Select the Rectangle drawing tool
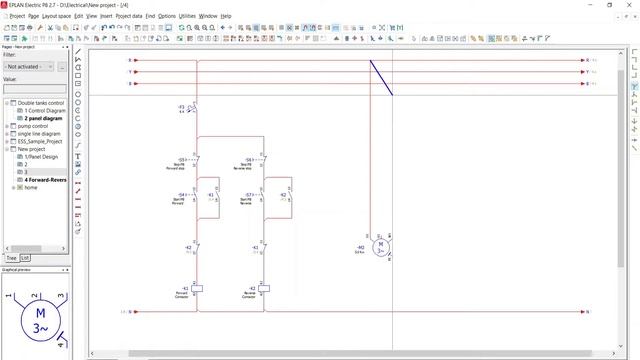The height and width of the screenshot is (360, 640). (x=78, y=76)
